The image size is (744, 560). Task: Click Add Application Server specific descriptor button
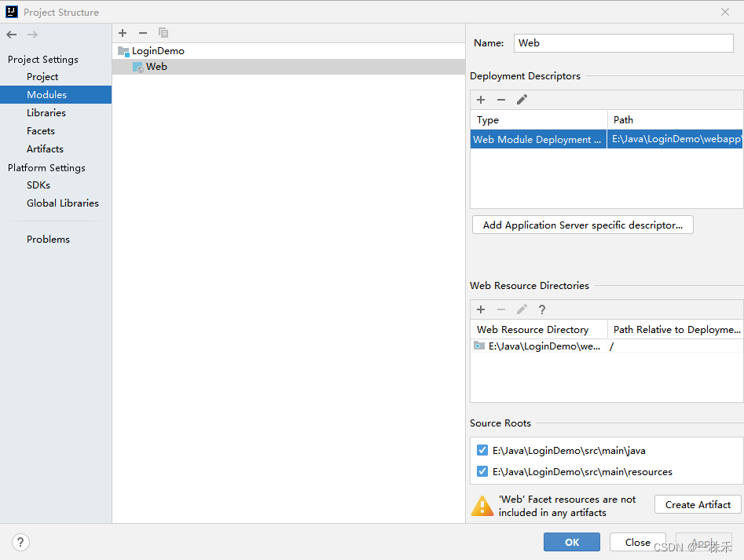pos(583,225)
